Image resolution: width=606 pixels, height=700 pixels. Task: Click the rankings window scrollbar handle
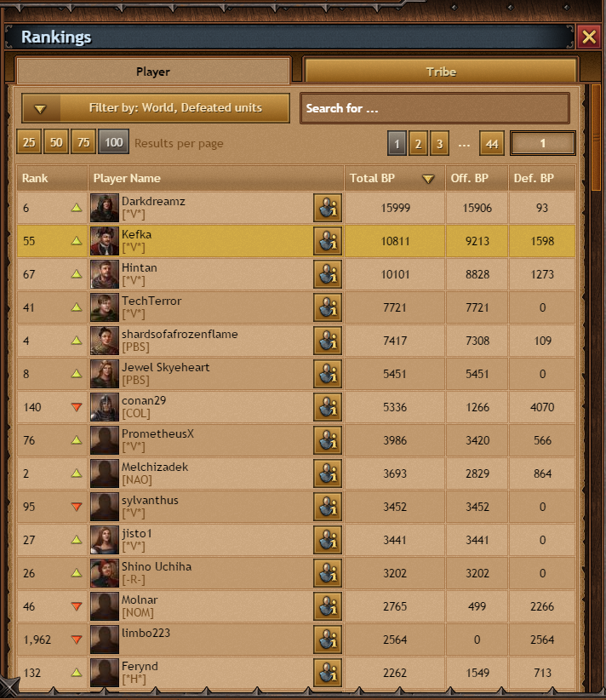[x=596, y=137]
